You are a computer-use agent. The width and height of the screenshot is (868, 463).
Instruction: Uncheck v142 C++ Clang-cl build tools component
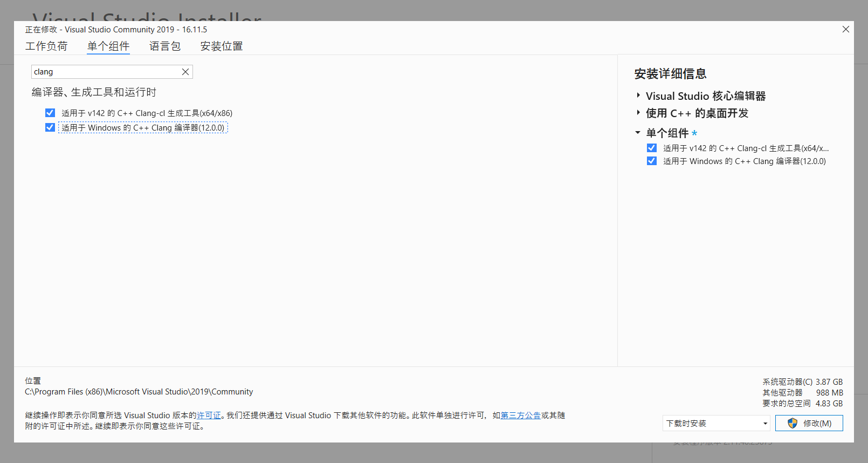click(x=50, y=113)
